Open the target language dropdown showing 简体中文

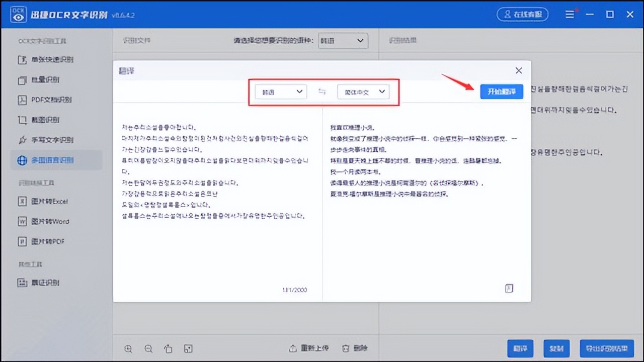(363, 92)
